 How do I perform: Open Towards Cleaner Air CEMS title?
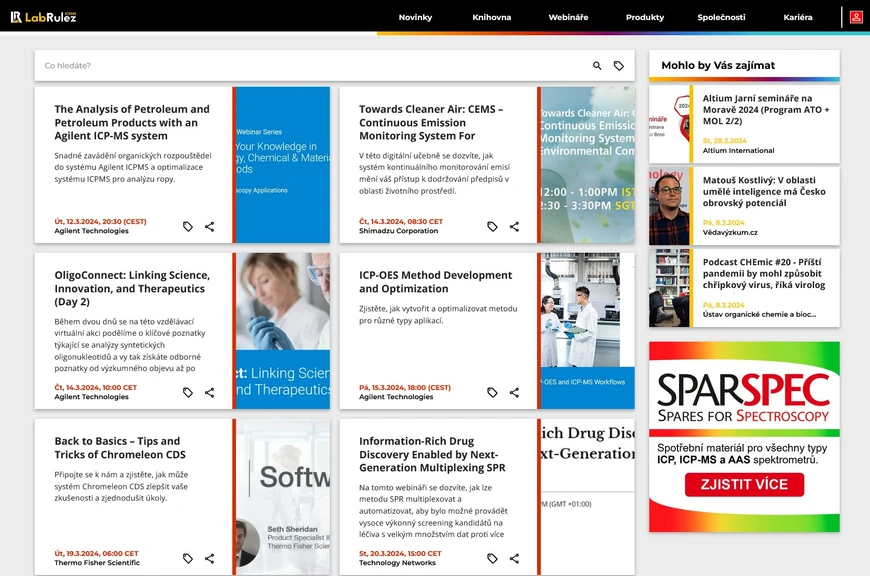(431, 123)
